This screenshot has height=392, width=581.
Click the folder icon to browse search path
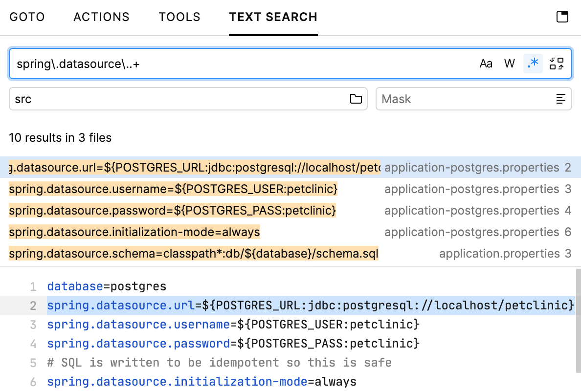[357, 99]
